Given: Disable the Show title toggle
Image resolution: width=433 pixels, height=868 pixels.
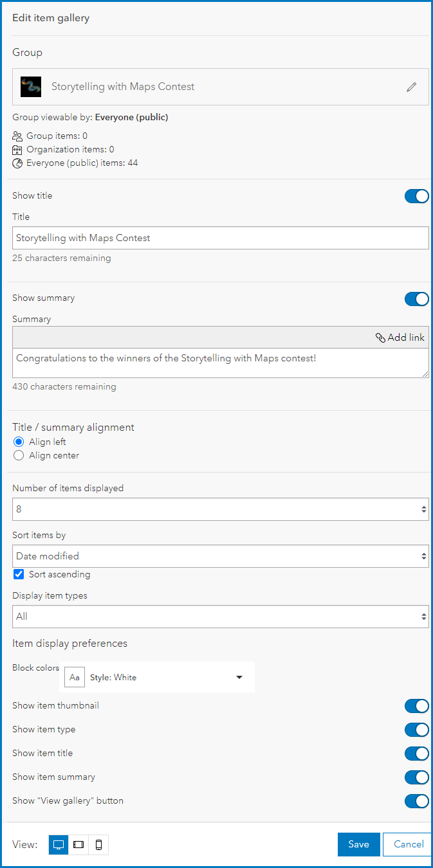Looking at the screenshot, I should (x=416, y=196).
